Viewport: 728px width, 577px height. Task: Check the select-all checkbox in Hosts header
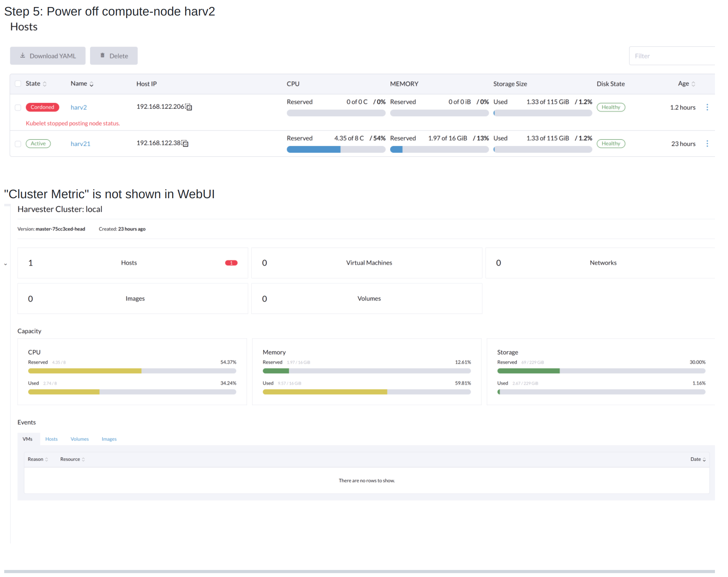(x=18, y=83)
